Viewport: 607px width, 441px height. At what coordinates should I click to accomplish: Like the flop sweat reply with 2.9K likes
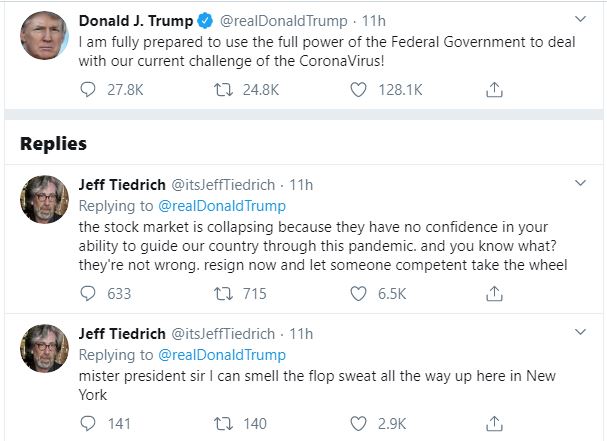point(359,423)
